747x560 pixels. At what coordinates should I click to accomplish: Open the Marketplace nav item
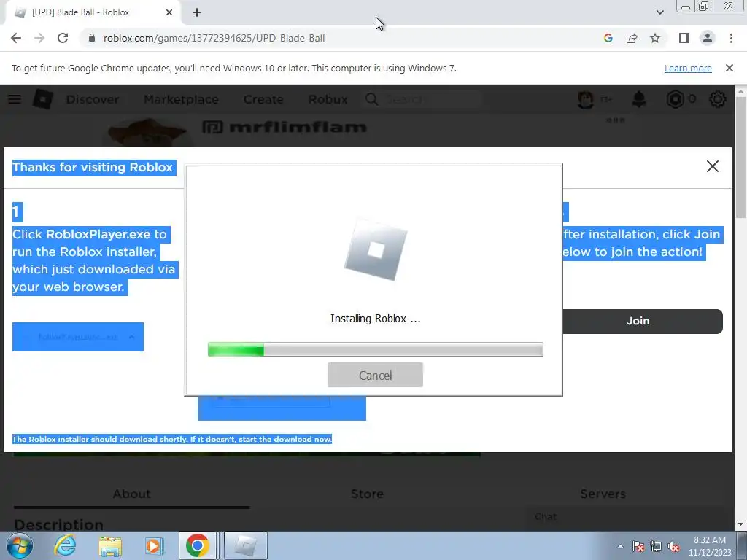click(181, 99)
